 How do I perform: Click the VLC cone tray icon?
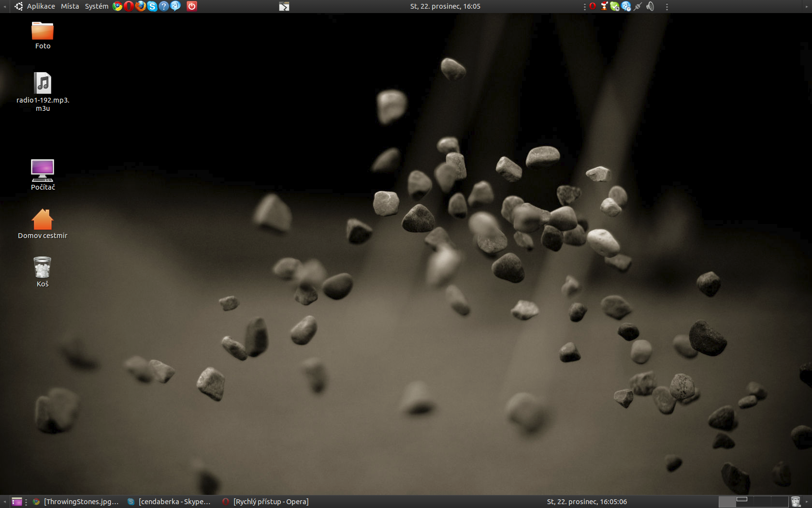tap(604, 6)
